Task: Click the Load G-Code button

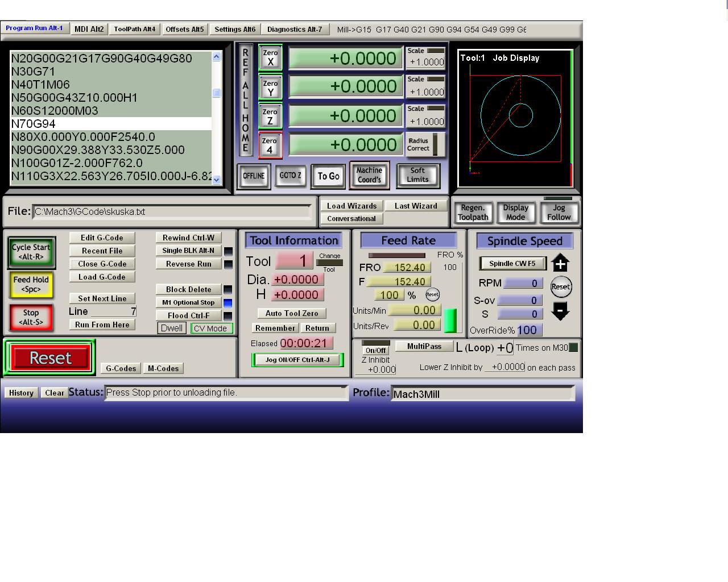Action: 102,277
